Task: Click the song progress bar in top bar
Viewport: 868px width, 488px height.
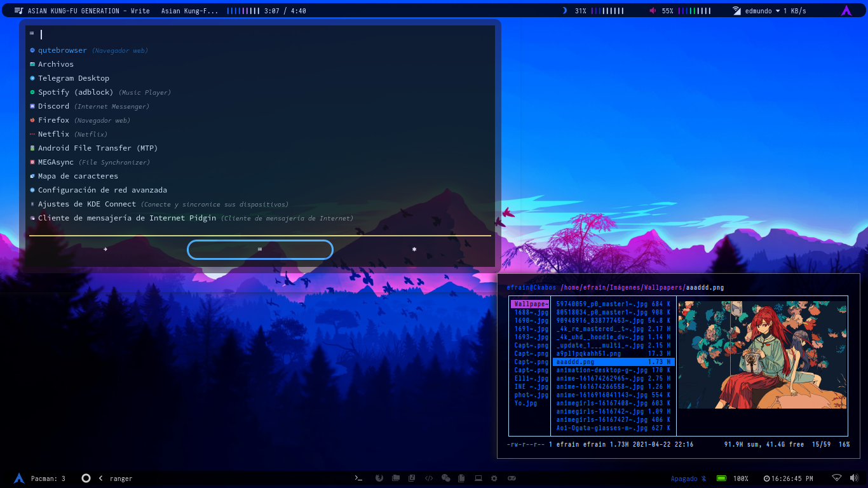Action: click(243, 11)
